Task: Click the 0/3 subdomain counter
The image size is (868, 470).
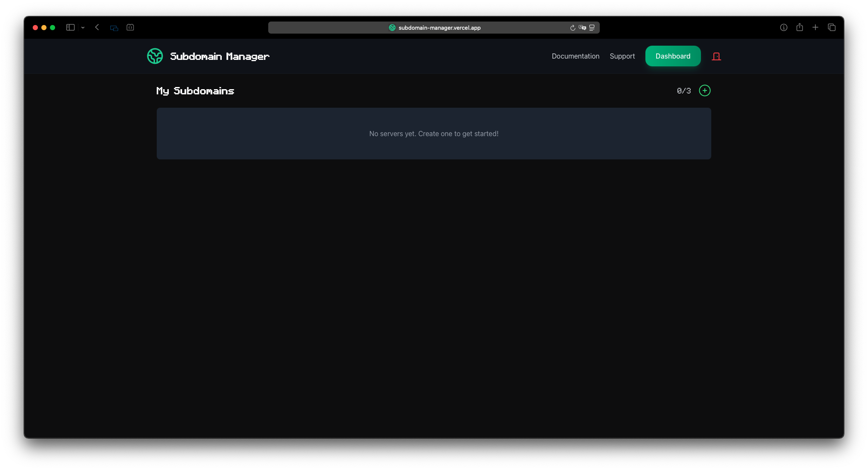Action: (x=683, y=90)
